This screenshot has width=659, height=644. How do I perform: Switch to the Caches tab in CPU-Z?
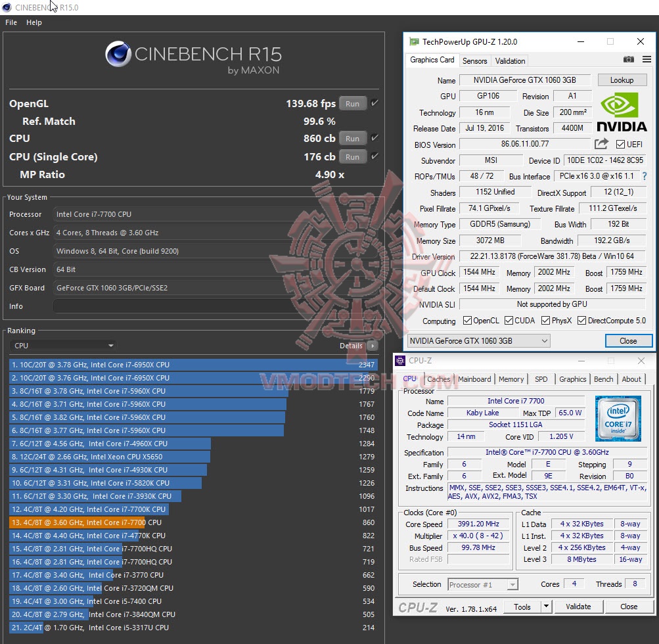pyautogui.click(x=438, y=379)
